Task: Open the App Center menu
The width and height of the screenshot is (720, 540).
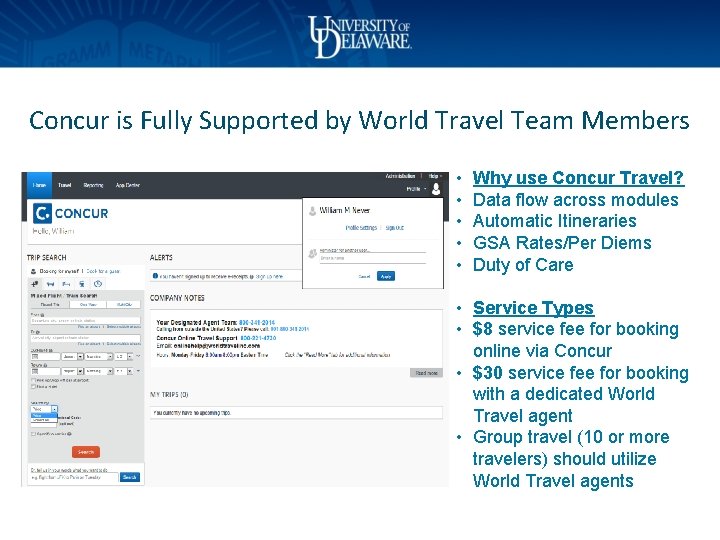Action: pos(128,185)
